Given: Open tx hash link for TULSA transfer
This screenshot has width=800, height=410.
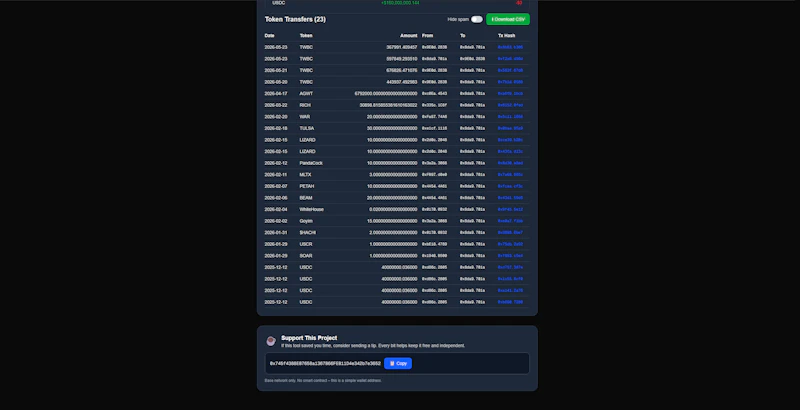Looking at the screenshot, I should [x=510, y=129].
